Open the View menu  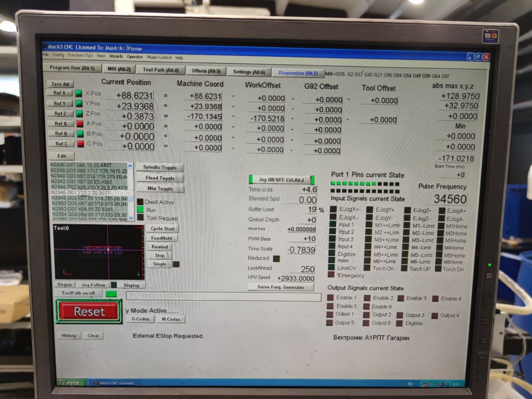101,56
